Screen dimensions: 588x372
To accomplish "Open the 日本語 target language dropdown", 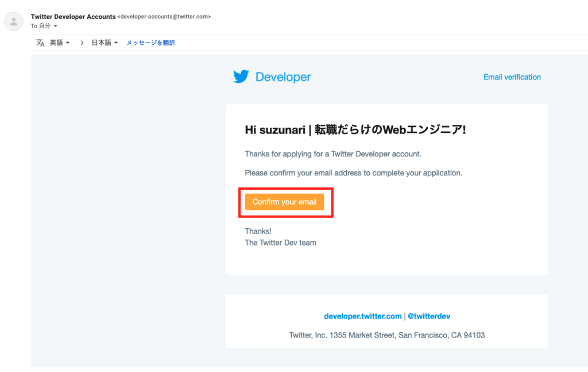I will [x=105, y=43].
